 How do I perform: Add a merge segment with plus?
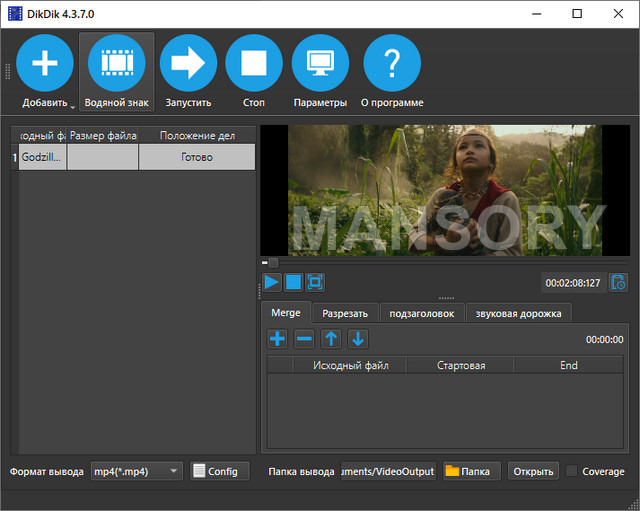click(x=278, y=339)
